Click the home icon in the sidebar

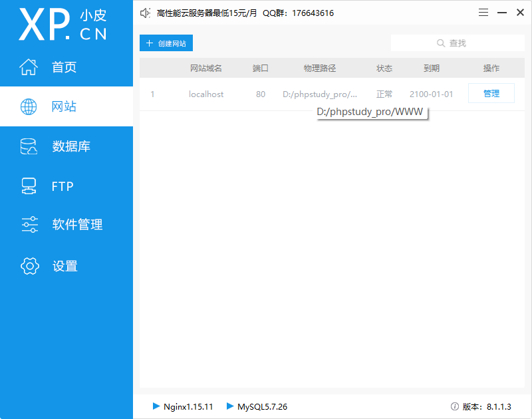click(29, 67)
